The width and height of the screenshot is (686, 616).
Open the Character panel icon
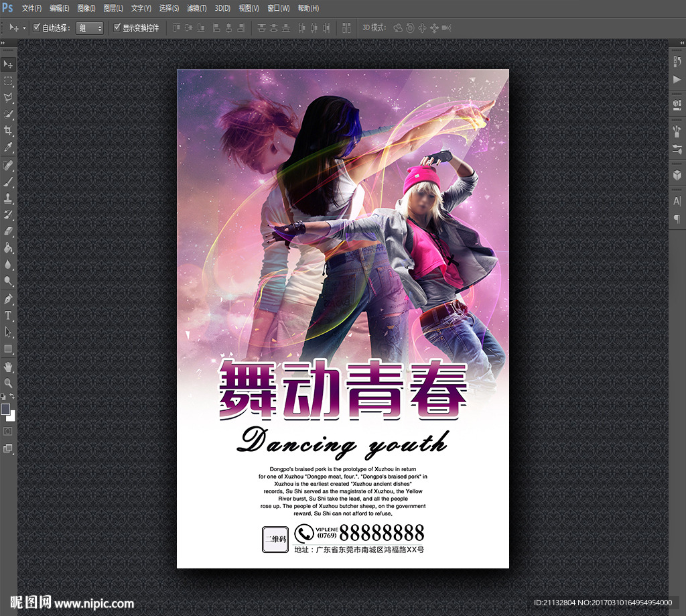click(x=677, y=201)
